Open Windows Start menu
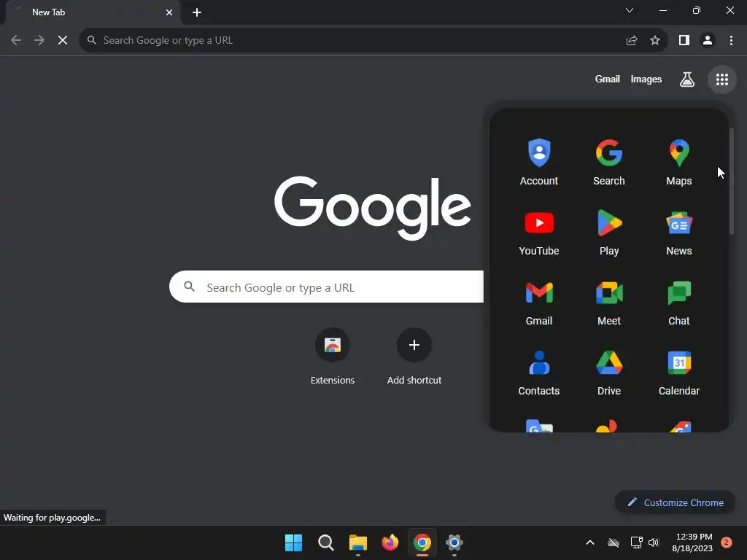 pos(293,542)
